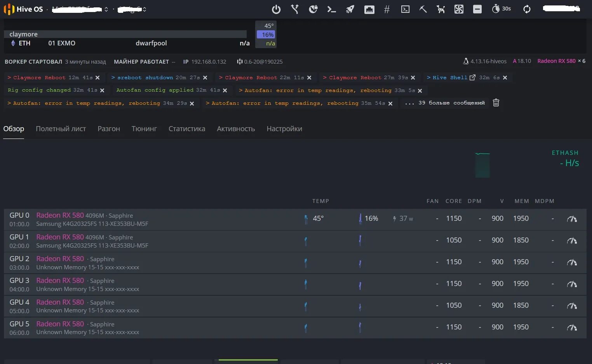
Task: Switch to the Тюнинг tab
Action: pyautogui.click(x=144, y=129)
